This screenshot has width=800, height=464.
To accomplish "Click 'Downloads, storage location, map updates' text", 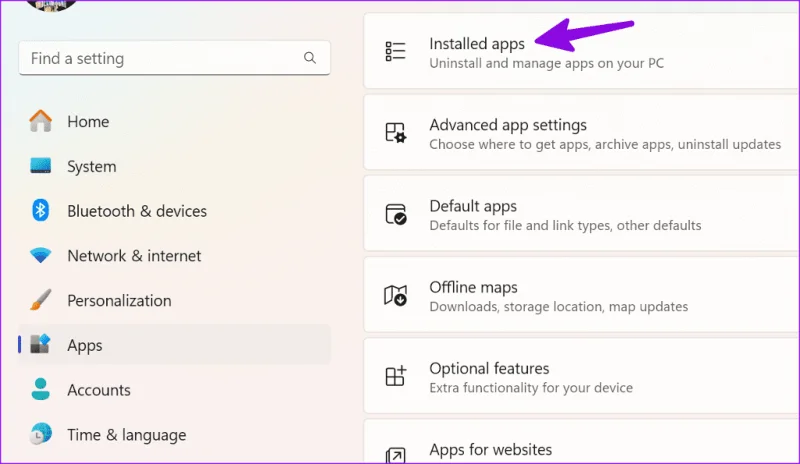I will click(559, 307).
